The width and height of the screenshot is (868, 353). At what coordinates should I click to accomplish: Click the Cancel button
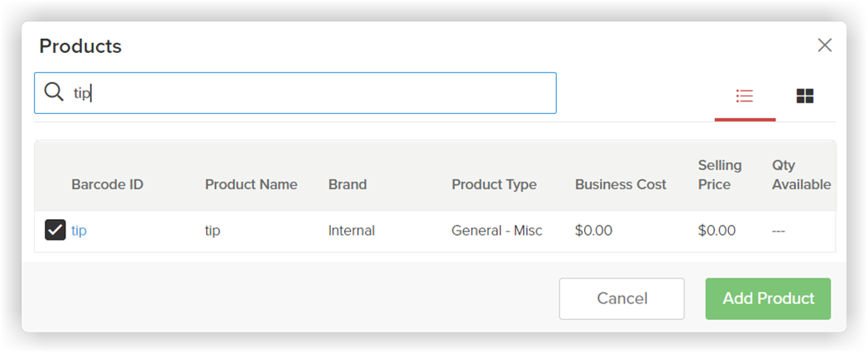coord(621,298)
